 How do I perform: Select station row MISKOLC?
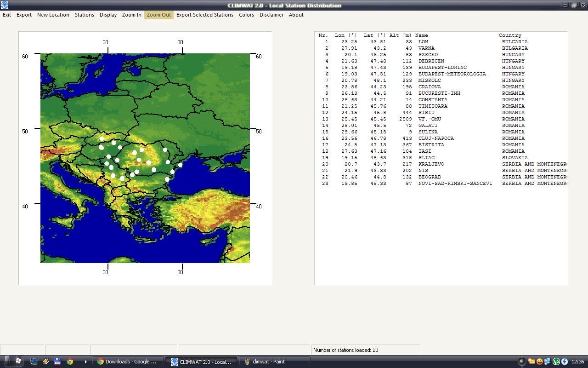coord(441,80)
